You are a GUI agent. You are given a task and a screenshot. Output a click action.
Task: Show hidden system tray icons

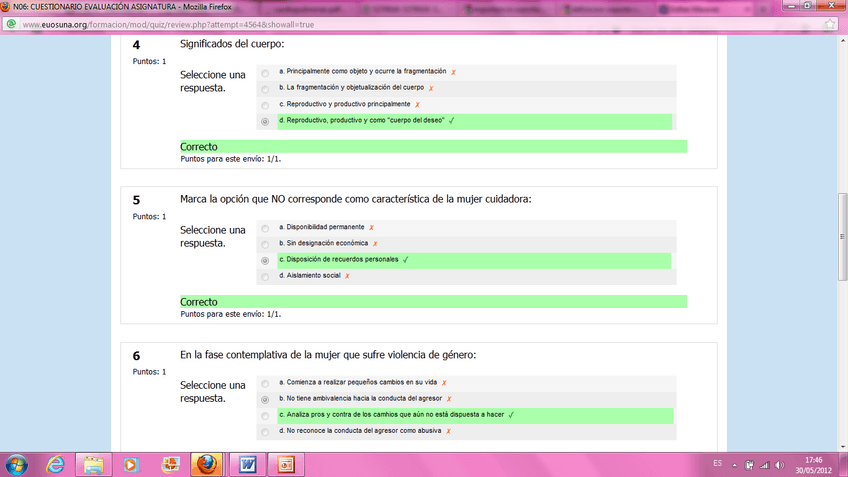click(735, 465)
